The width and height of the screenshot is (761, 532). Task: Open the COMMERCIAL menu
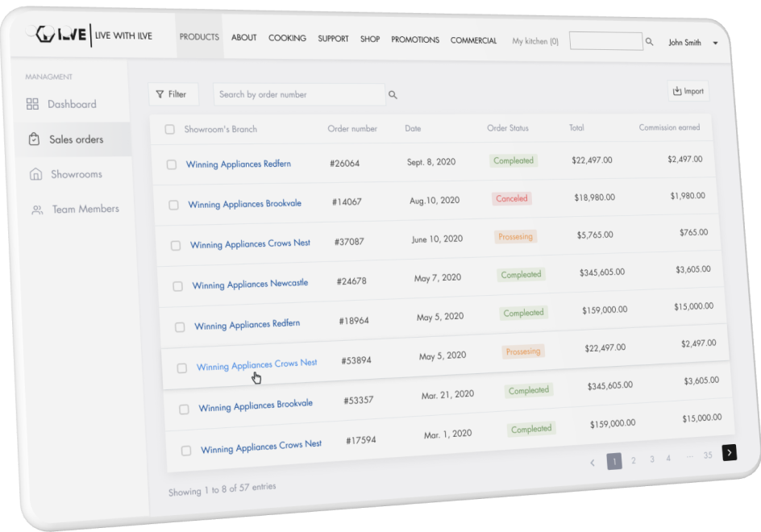[473, 40]
